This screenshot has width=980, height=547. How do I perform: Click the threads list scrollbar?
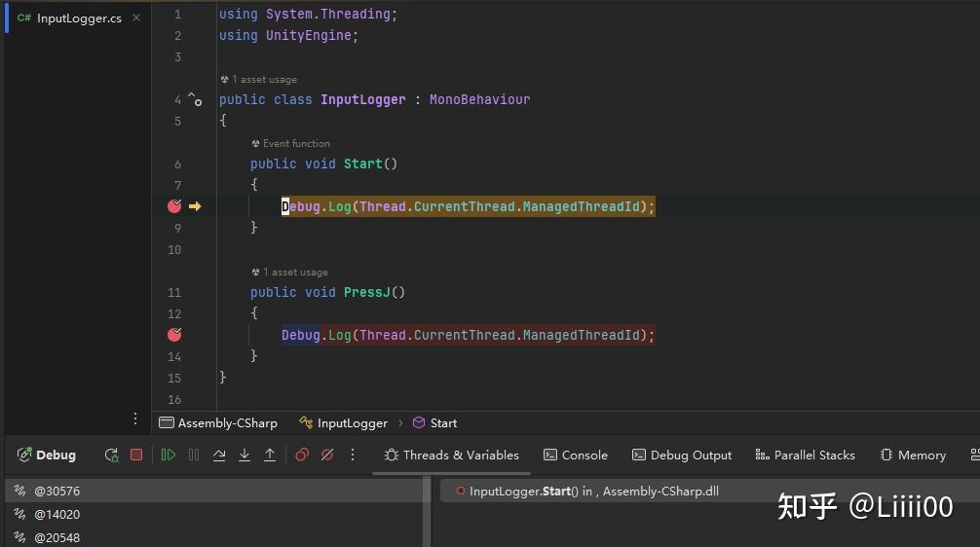427,511
